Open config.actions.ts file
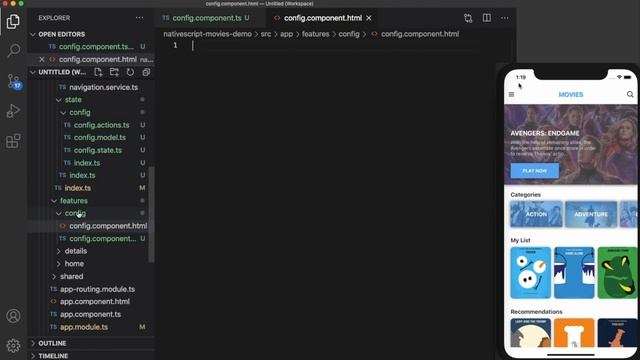Screen dimensions: 640x360 101,125
